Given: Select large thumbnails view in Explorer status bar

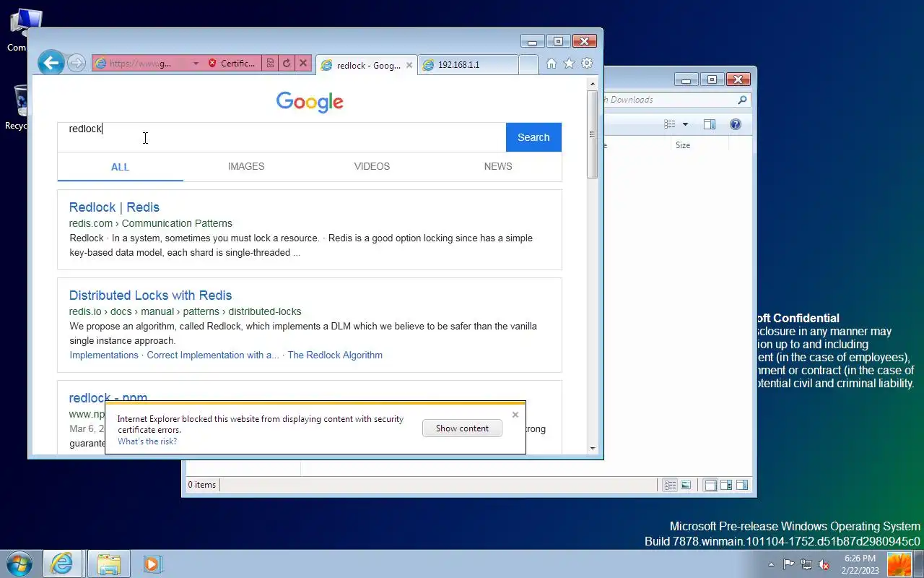Looking at the screenshot, I should [x=686, y=486].
